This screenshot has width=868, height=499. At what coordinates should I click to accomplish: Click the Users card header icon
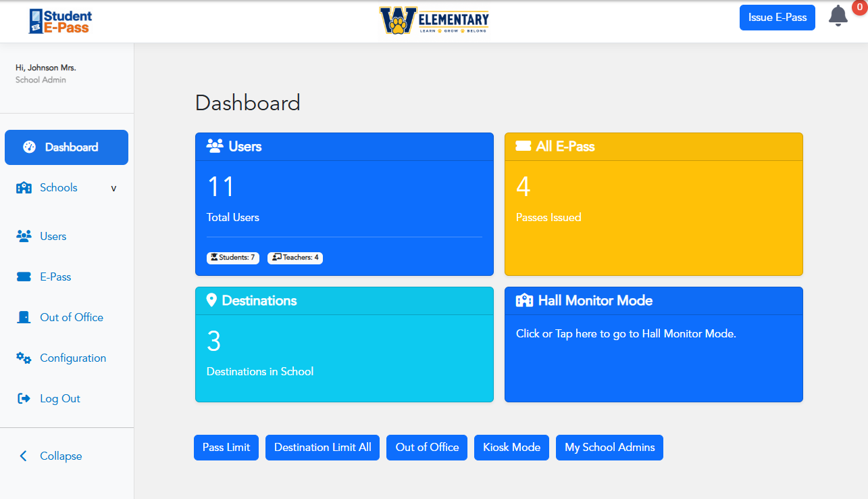(215, 146)
